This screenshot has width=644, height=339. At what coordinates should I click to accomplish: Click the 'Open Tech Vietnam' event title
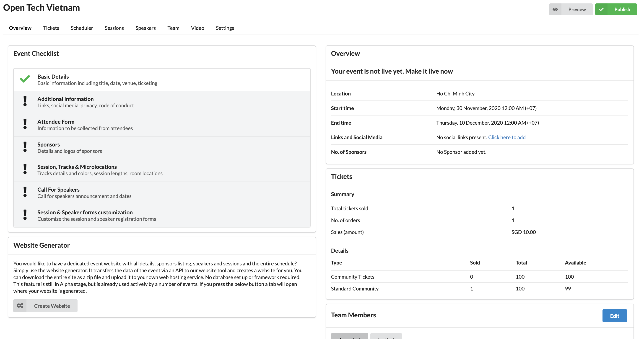[42, 8]
